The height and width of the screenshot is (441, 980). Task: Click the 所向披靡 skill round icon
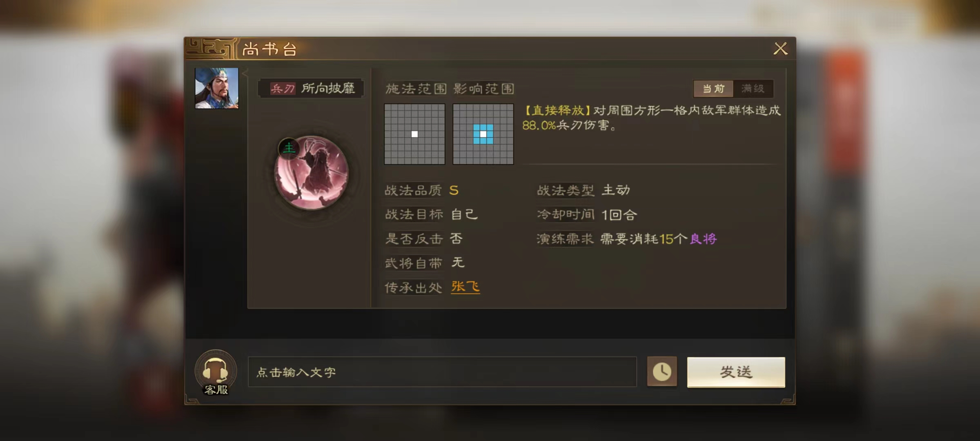(312, 173)
